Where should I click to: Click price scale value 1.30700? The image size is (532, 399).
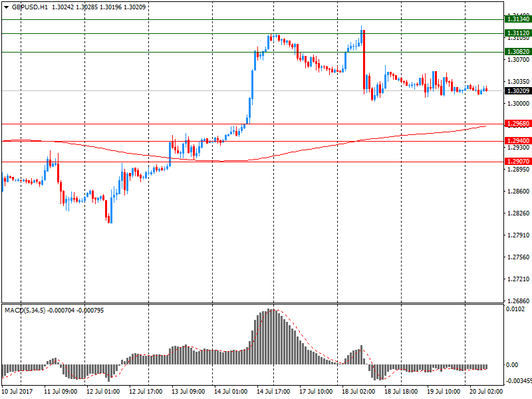(518, 60)
